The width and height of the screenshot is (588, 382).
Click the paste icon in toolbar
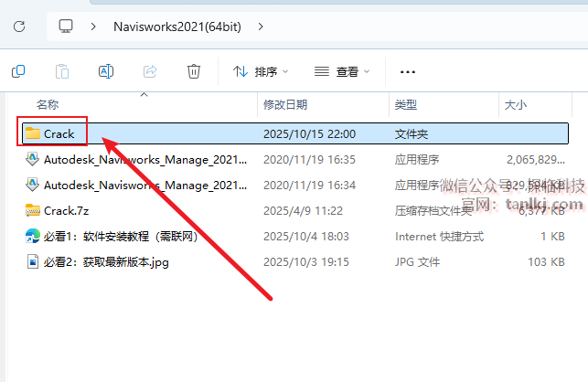click(x=62, y=71)
